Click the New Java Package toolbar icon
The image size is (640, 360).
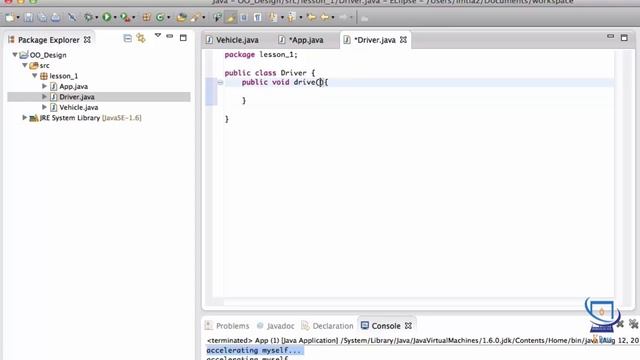coord(147,17)
